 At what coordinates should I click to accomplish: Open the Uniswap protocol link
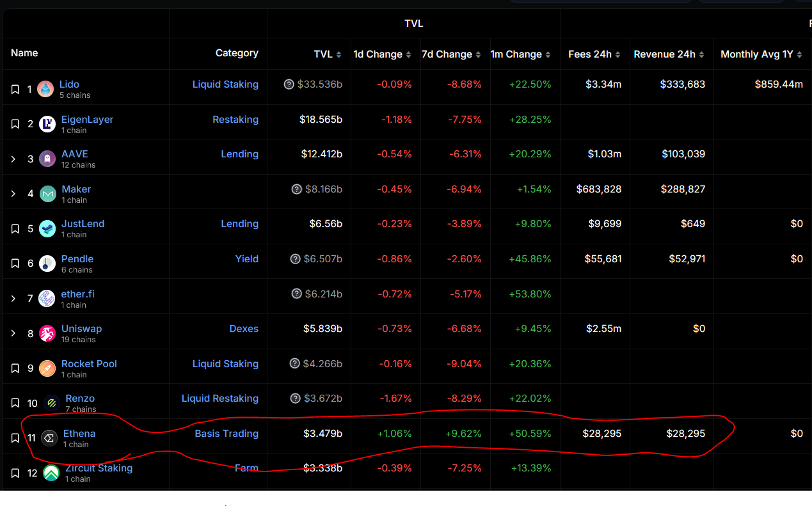(x=81, y=329)
